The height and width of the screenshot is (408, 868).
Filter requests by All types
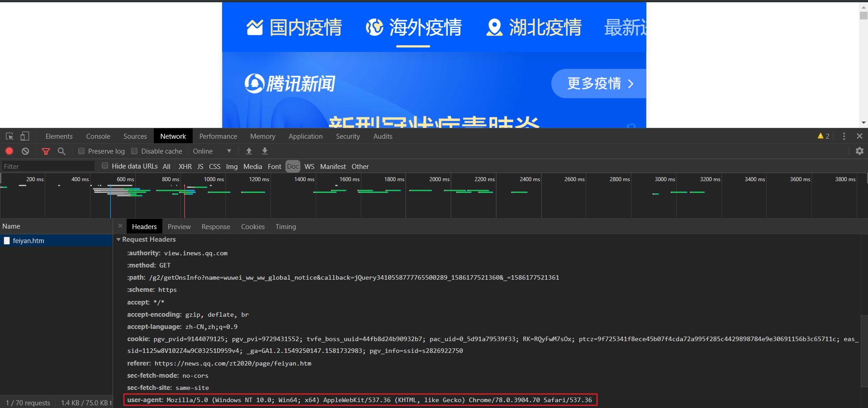(166, 166)
